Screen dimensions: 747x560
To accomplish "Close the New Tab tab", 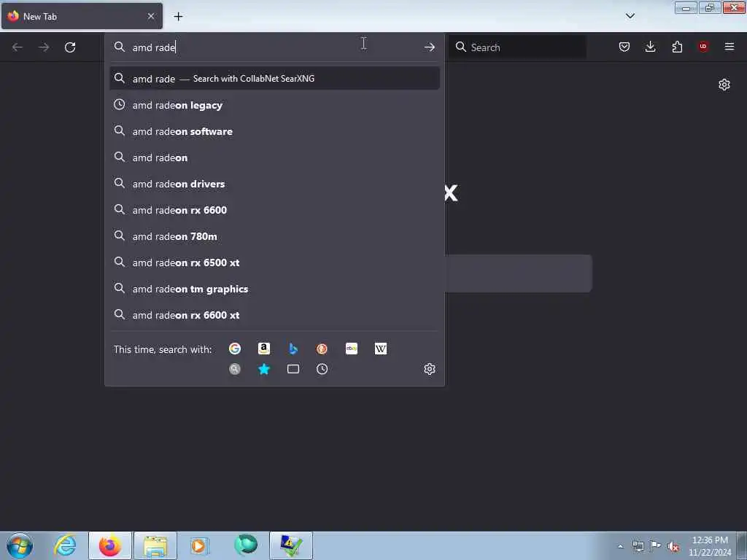I will 151,16.
